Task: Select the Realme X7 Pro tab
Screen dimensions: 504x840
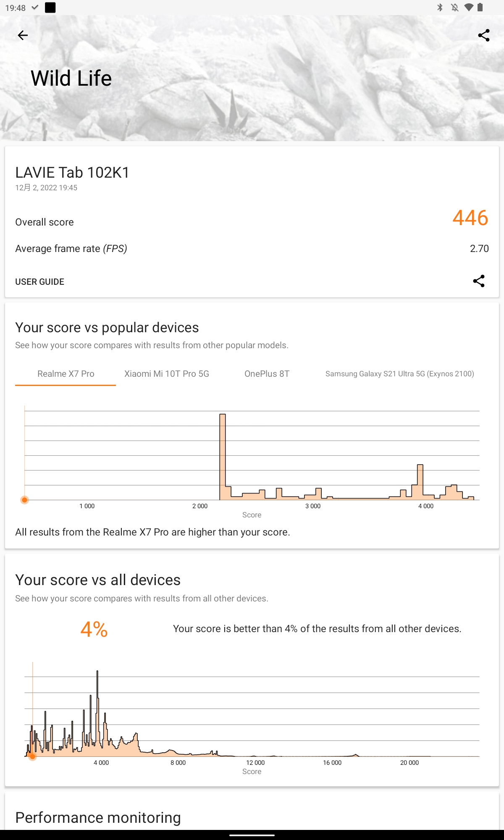Action: click(66, 374)
